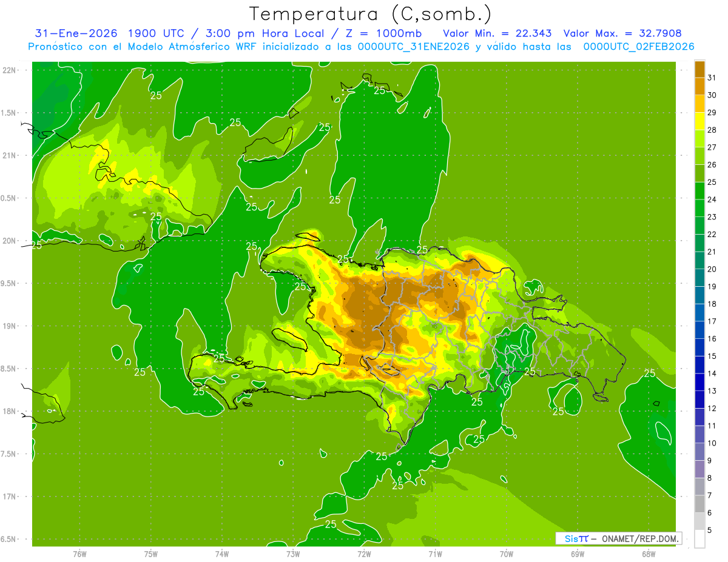The image size is (728, 562).
Task: Click the '5' label on the legend scale
Action: tap(710, 530)
